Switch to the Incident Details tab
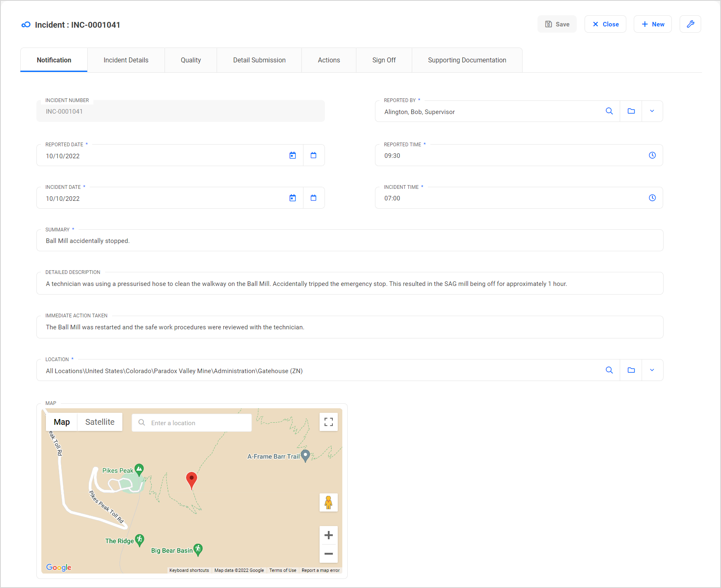 [126, 60]
